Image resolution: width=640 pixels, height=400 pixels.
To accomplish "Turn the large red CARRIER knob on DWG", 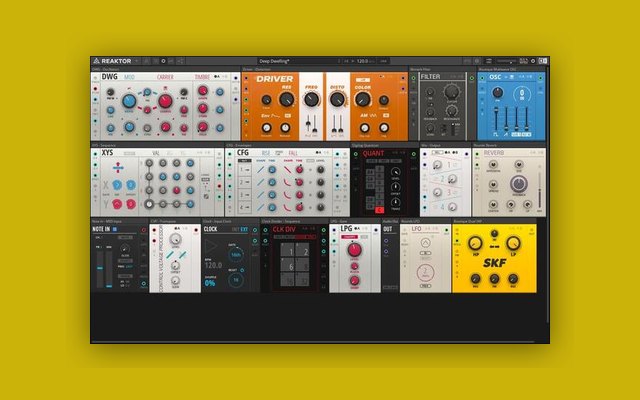I will tap(165, 101).
